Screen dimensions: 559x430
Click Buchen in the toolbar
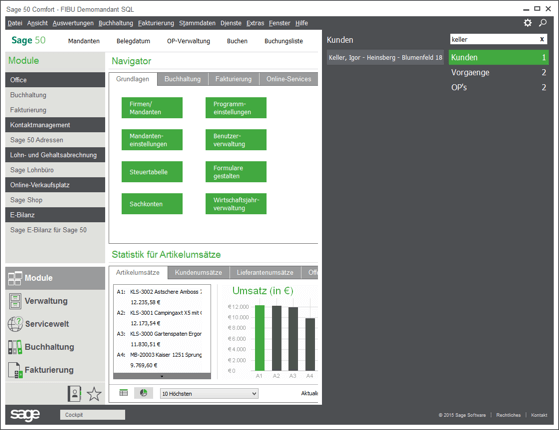pyautogui.click(x=237, y=41)
